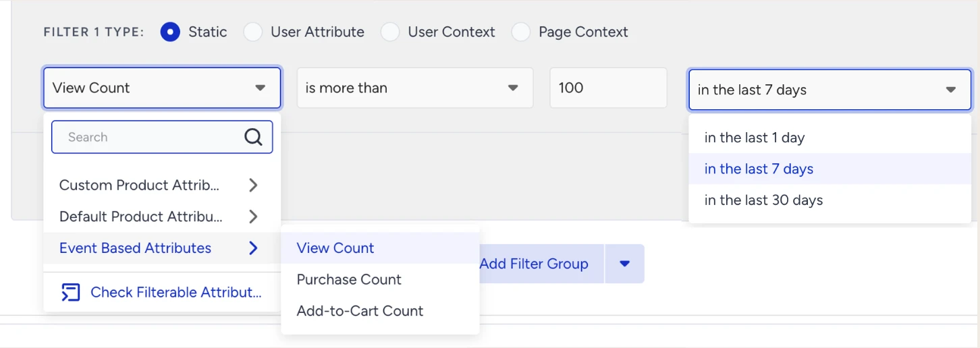Choose the Page Context radio option

click(x=520, y=32)
